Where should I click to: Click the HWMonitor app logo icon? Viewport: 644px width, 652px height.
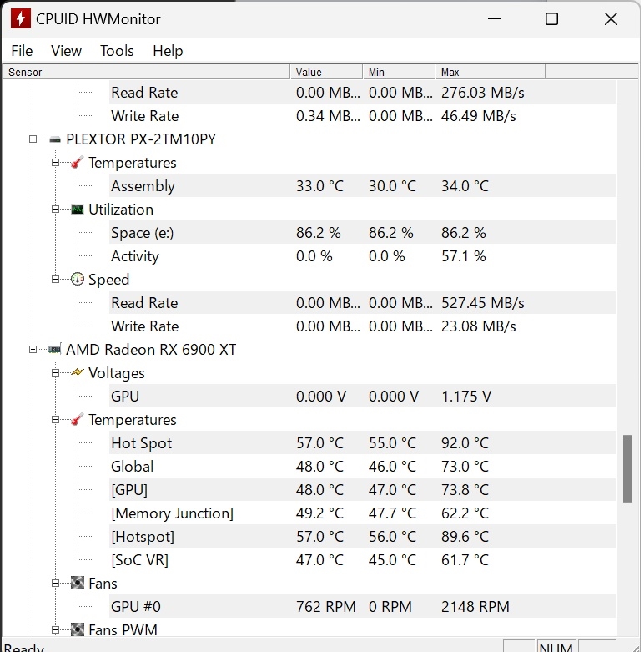tap(20, 18)
